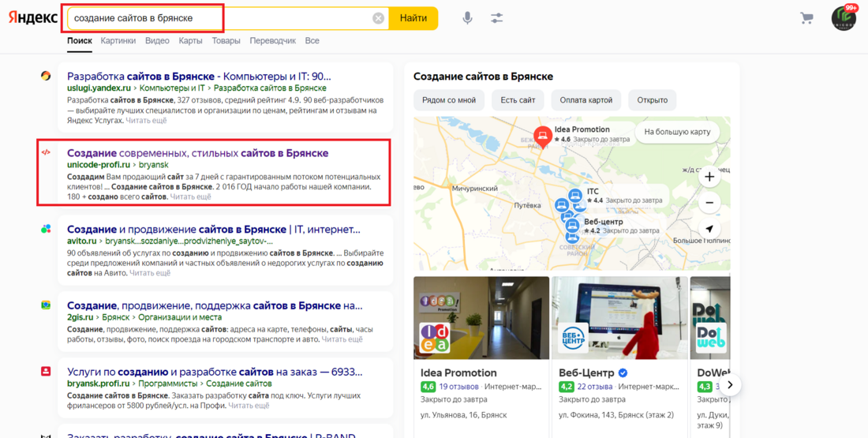The height and width of the screenshot is (438, 868).
Task: Open the shopping cart icon
Action: tap(806, 18)
